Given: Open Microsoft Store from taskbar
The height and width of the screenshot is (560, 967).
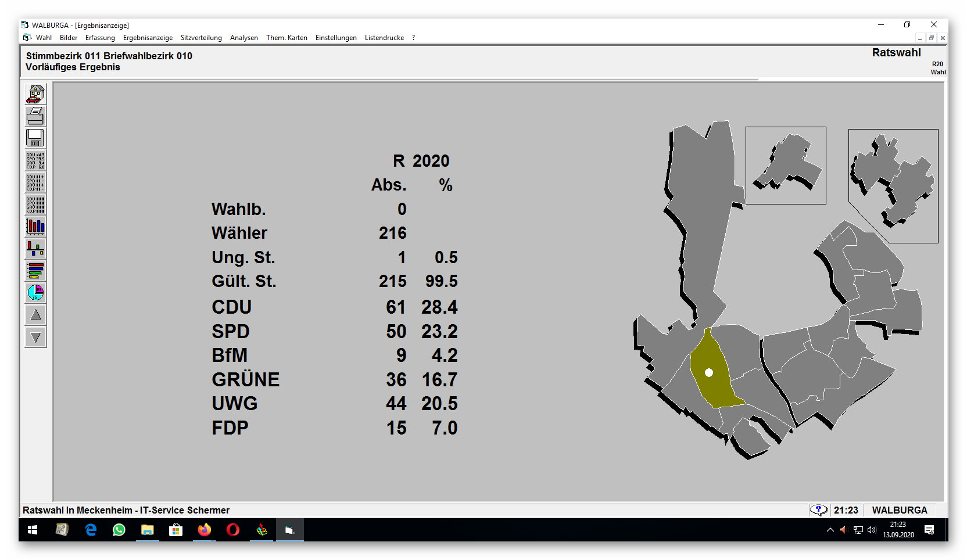Looking at the screenshot, I should click(176, 530).
